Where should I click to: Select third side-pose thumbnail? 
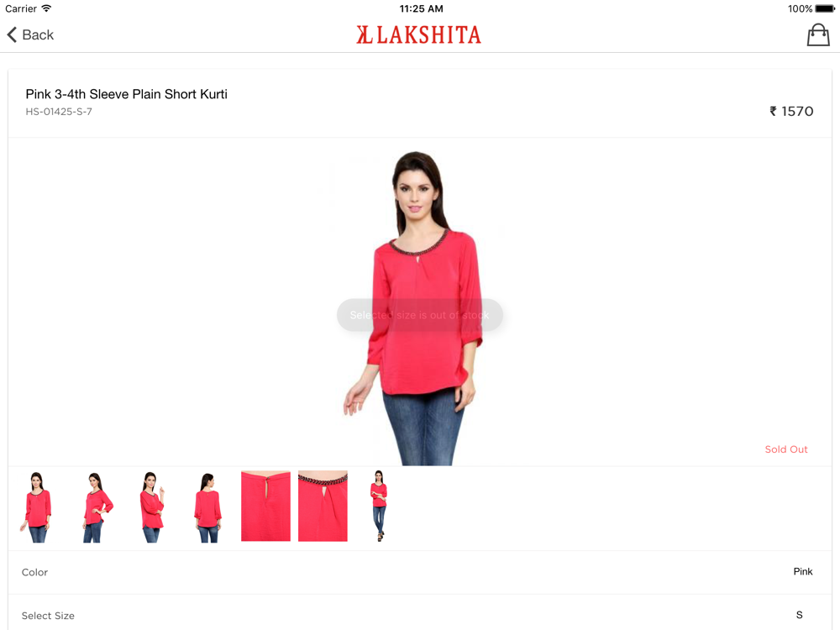pos(152,507)
